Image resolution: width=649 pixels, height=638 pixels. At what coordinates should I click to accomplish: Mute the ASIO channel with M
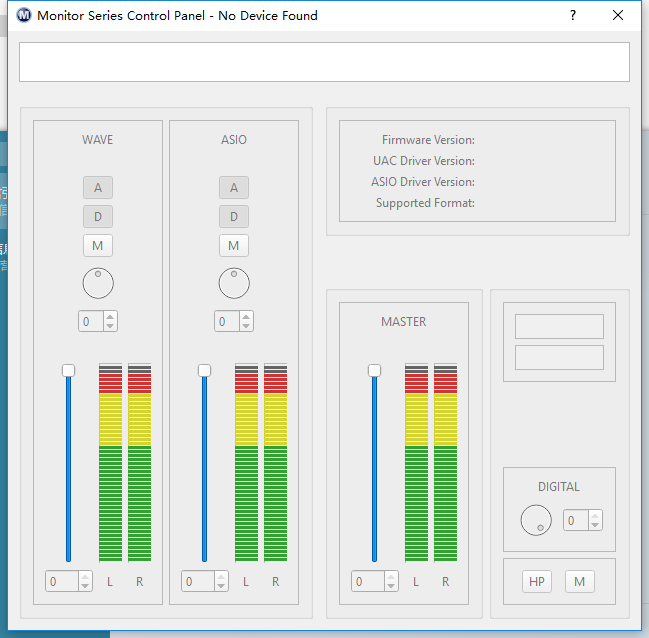tap(234, 245)
